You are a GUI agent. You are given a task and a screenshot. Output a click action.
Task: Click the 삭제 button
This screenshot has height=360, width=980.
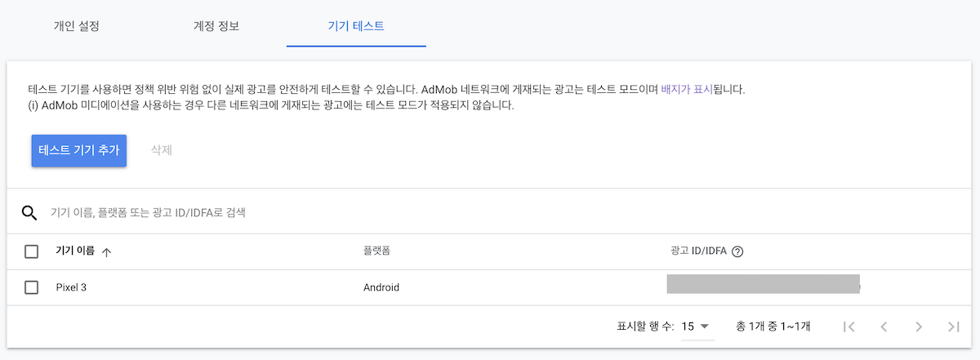162,150
